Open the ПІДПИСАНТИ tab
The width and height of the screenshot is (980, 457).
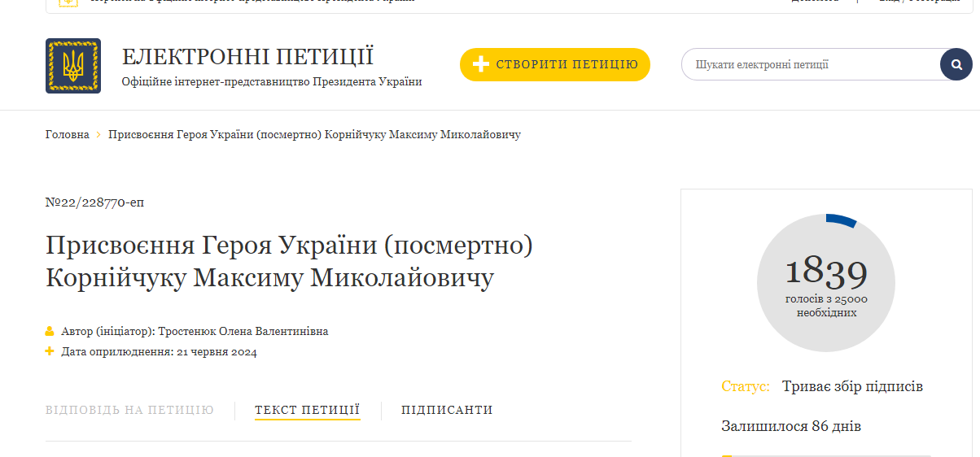(447, 411)
